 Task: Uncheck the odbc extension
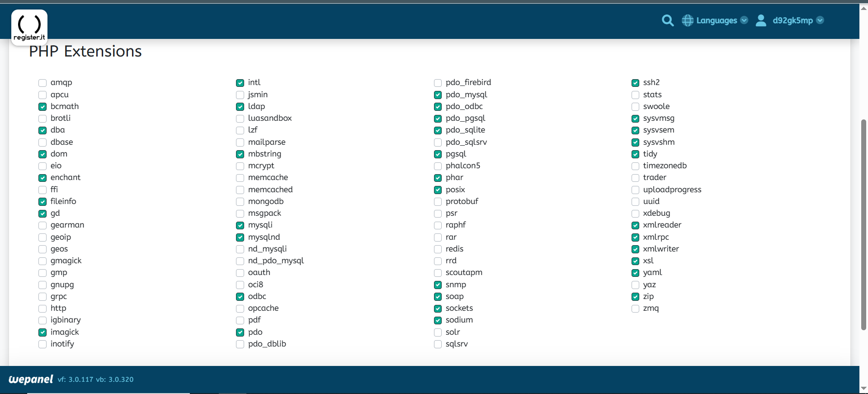pyautogui.click(x=240, y=297)
